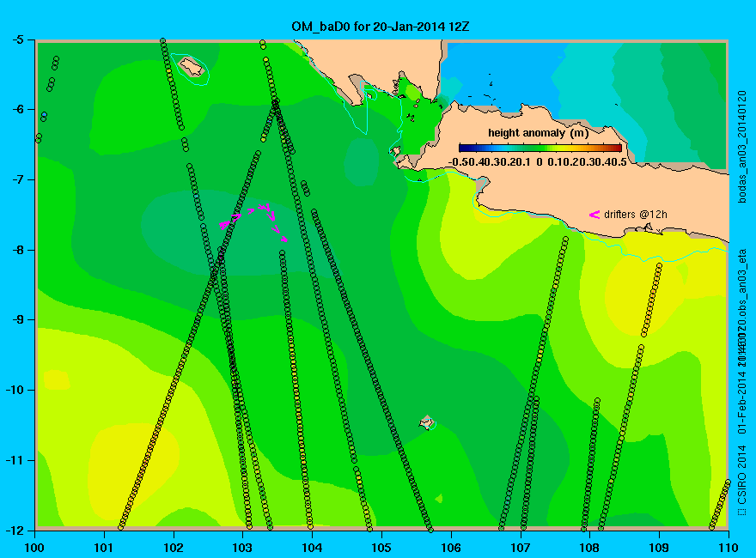
Task: Click the small island near 105.6E 10.5S
Action: point(426,422)
